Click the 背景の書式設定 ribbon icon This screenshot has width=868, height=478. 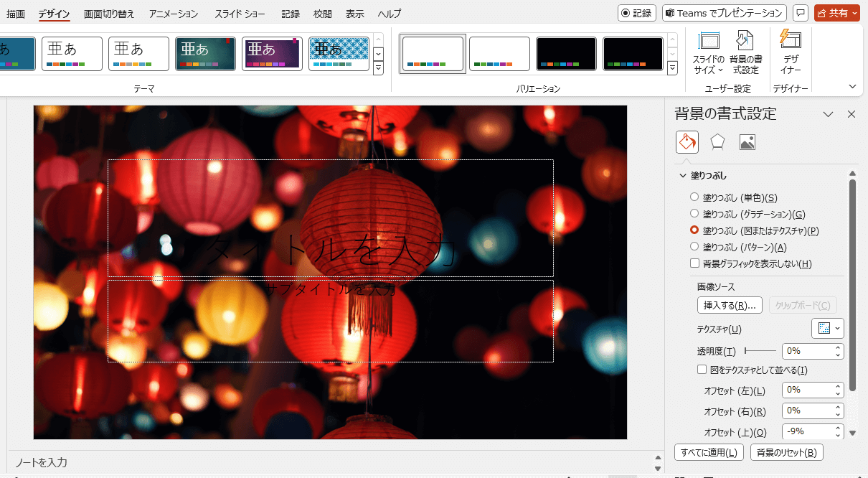[745, 53]
